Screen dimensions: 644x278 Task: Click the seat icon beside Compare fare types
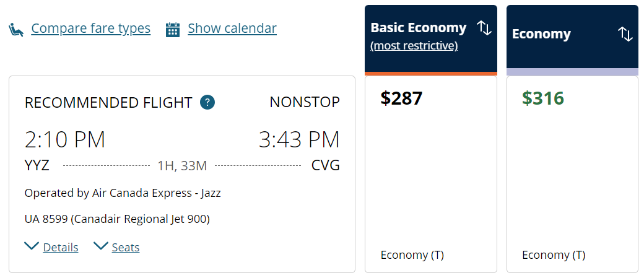click(17, 29)
